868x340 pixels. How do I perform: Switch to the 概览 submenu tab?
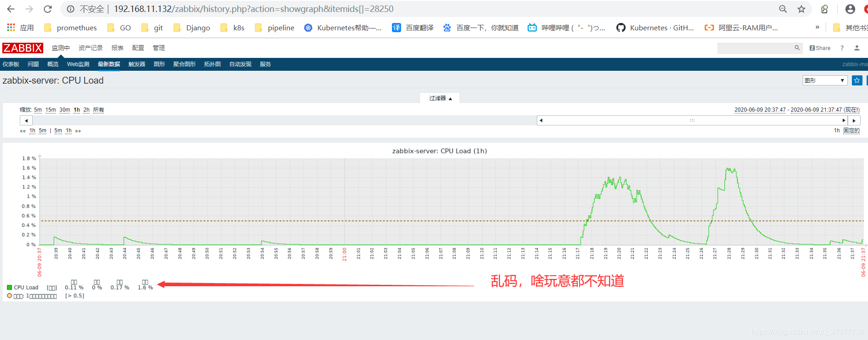click(x=53, y=64)
